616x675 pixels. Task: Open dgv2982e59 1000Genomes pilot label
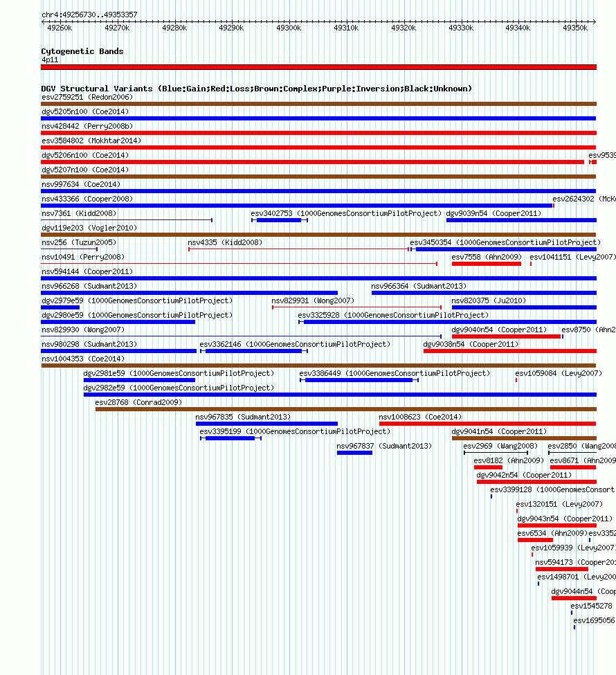[x=179, y=388]
